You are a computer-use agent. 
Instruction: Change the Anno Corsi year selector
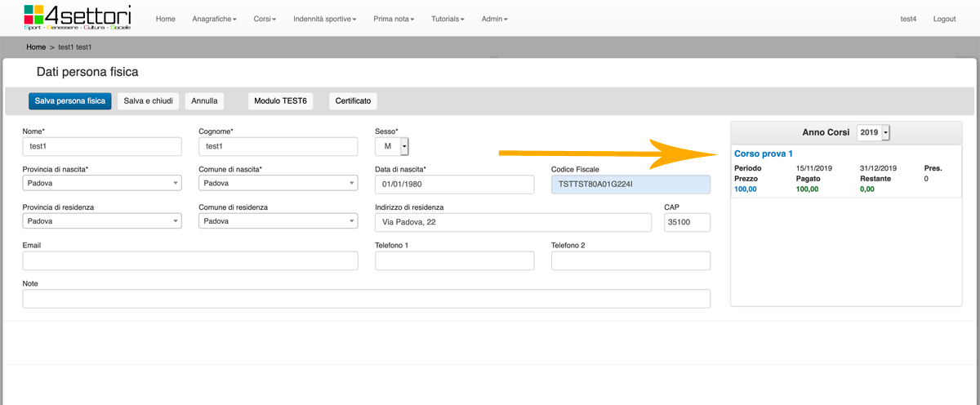(x=873, y=132)
